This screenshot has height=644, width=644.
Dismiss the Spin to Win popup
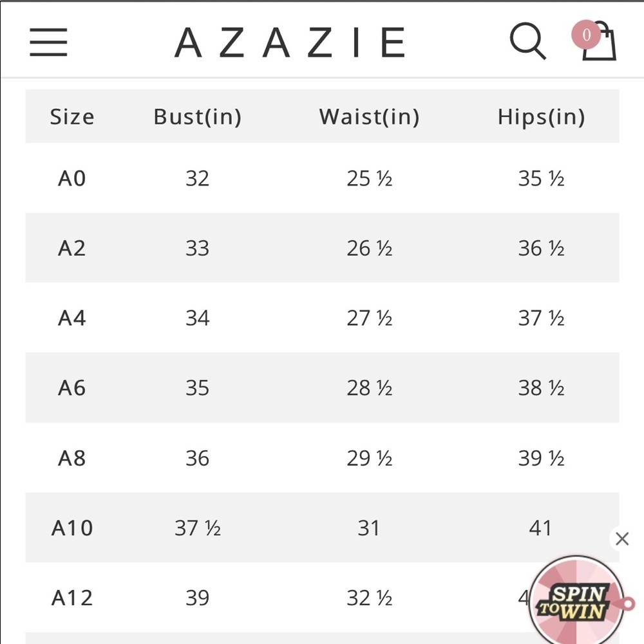621,538
